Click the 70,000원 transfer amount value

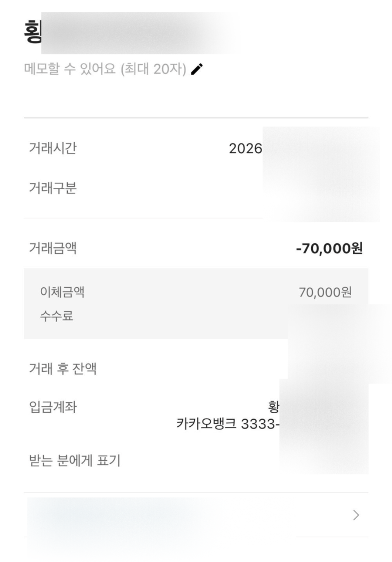point(325,292)
